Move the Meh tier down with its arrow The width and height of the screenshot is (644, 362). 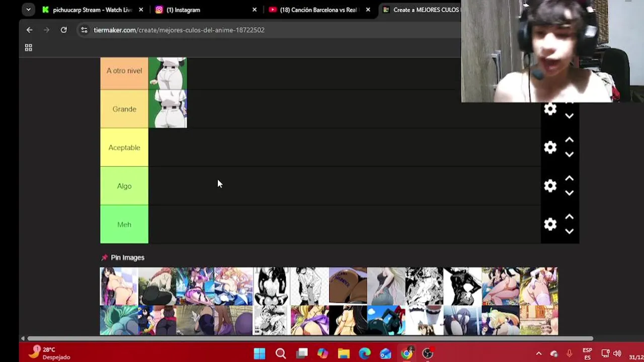[x=569, y=232]
